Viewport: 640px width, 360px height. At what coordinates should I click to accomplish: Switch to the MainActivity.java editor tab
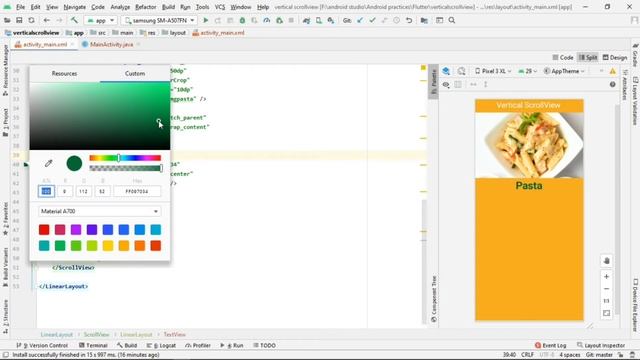pyautogui.click(x=111, y=44)
